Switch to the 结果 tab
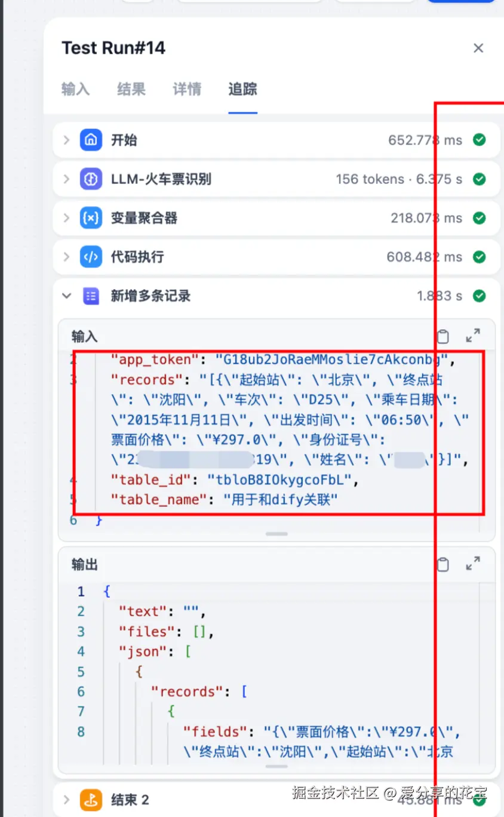The width and height of the screenshot is (504, 817). tap(131, 90)
